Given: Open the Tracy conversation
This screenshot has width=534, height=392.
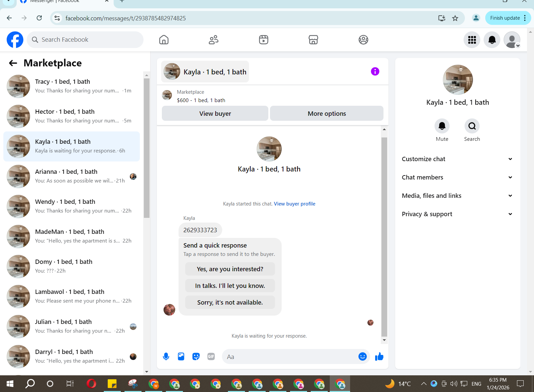Looking at the screenshot, I should tap(71, 86).
